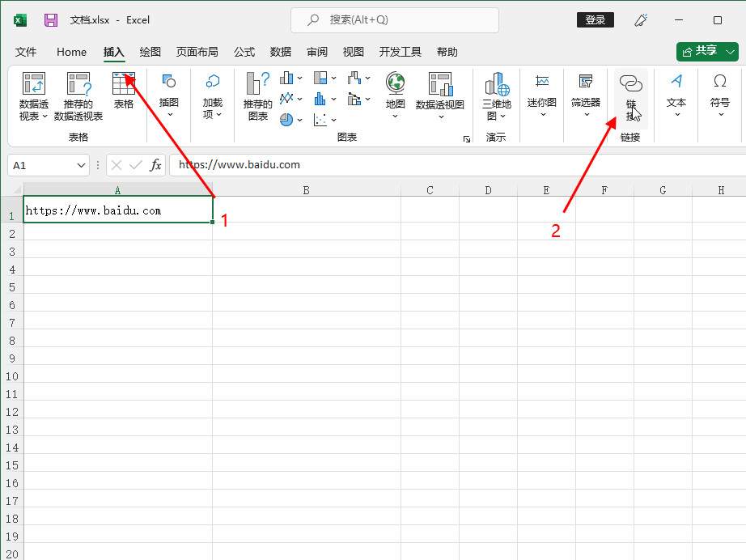Switch to the Page Layout (页面布局) tab
Viewport: 746px width, 560px height.
pos(197,52)
